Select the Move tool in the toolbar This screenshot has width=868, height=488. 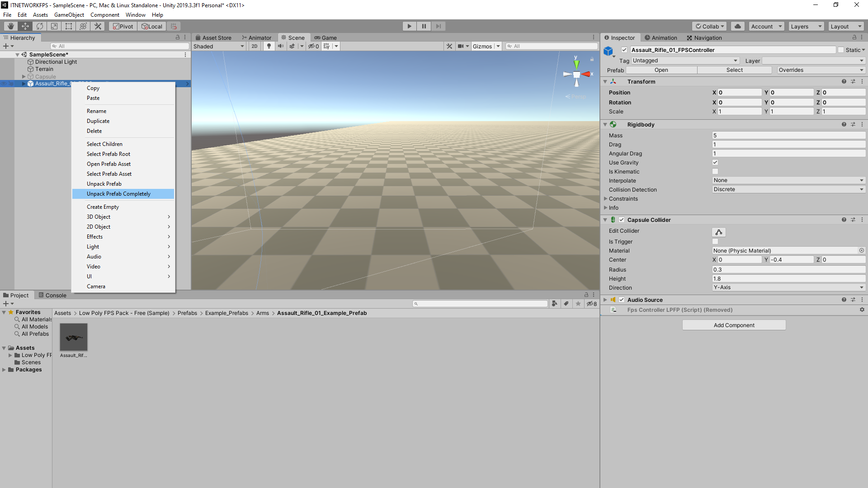point(25,26)
